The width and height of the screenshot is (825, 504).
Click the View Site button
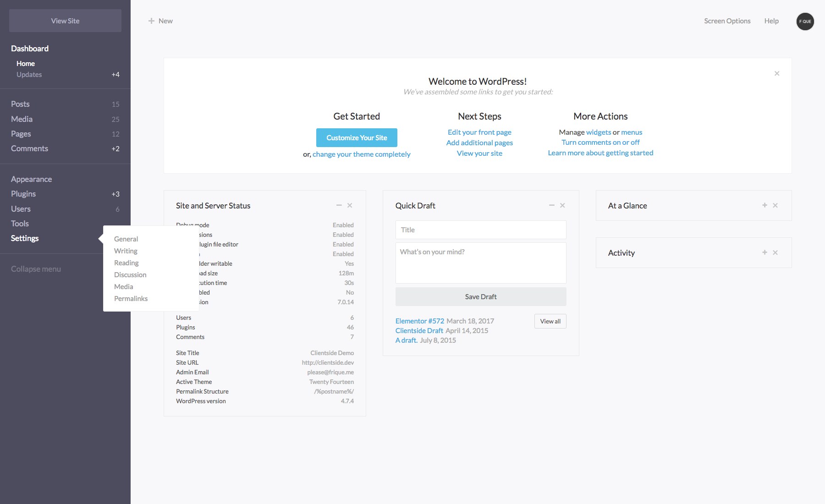pyautogui.click(x=65, y=21)
